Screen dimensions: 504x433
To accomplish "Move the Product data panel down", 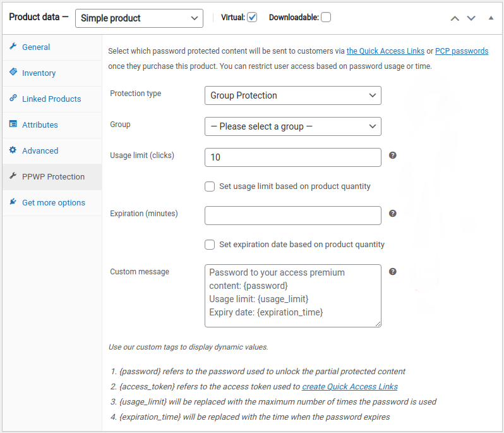I will tap(471, 18).
